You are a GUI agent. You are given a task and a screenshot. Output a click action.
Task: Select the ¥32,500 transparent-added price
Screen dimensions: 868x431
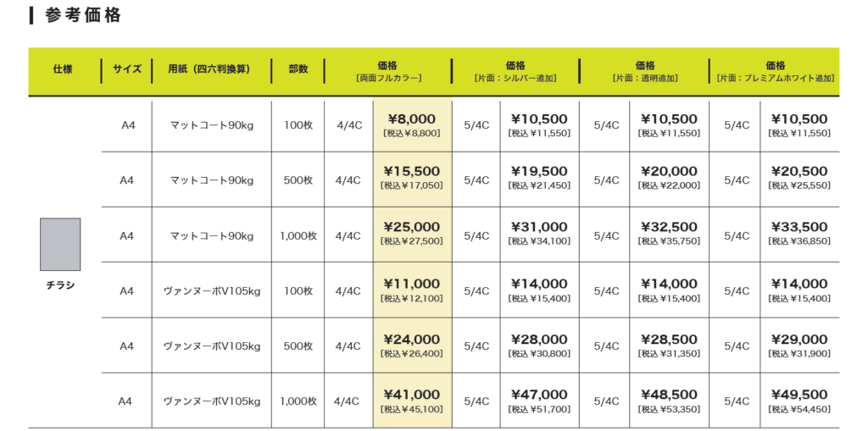point(669,232)
